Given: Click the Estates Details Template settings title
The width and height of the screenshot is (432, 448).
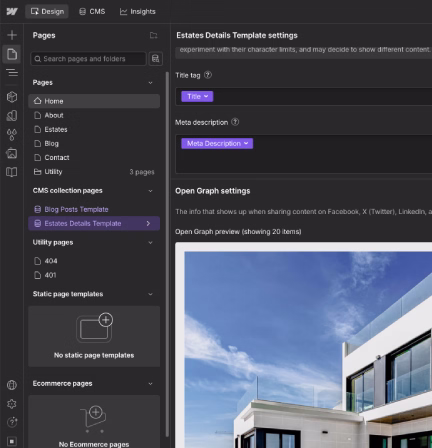Looking at the screenshot, I should coord(237,35).
